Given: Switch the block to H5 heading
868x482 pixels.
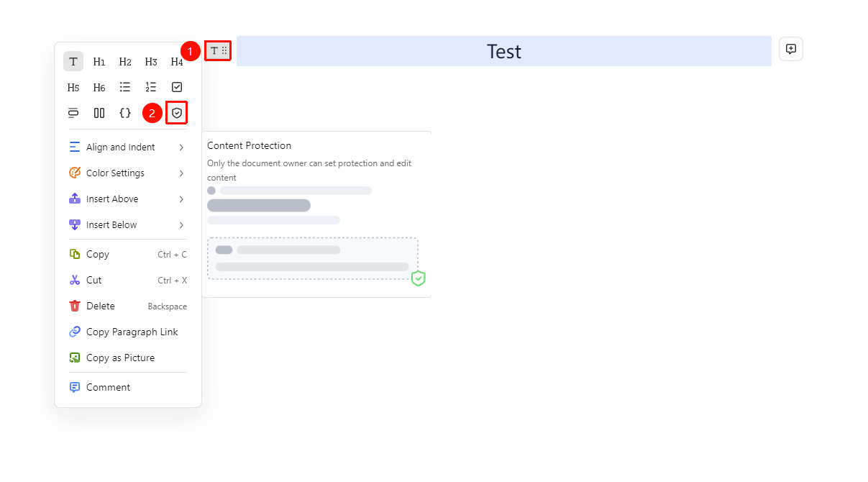Looking at the screenshot, I should [x=73, y=88].
